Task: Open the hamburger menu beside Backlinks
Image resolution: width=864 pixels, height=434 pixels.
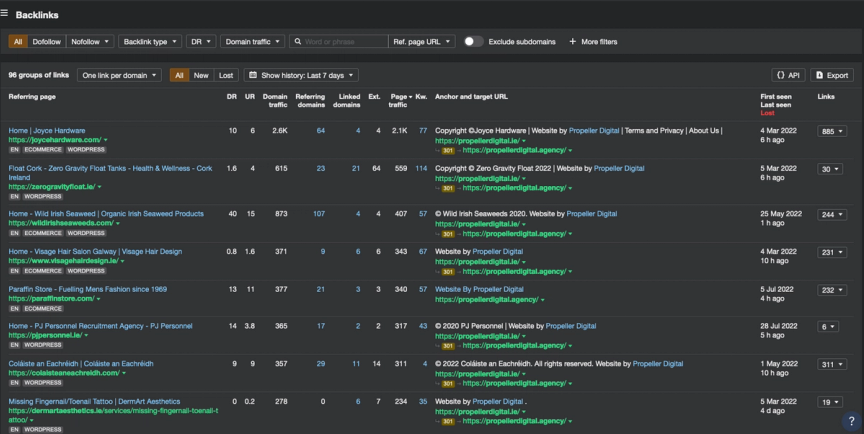Action: 5,13
